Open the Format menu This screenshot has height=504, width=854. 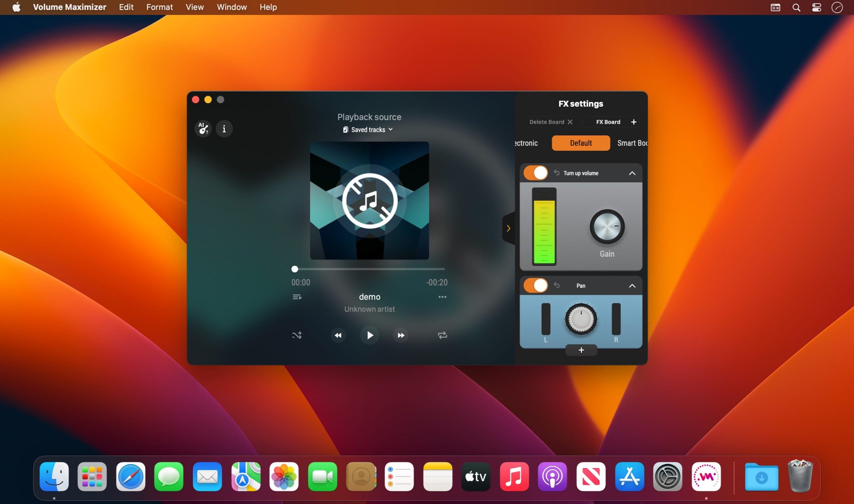[x=159, y=7]
